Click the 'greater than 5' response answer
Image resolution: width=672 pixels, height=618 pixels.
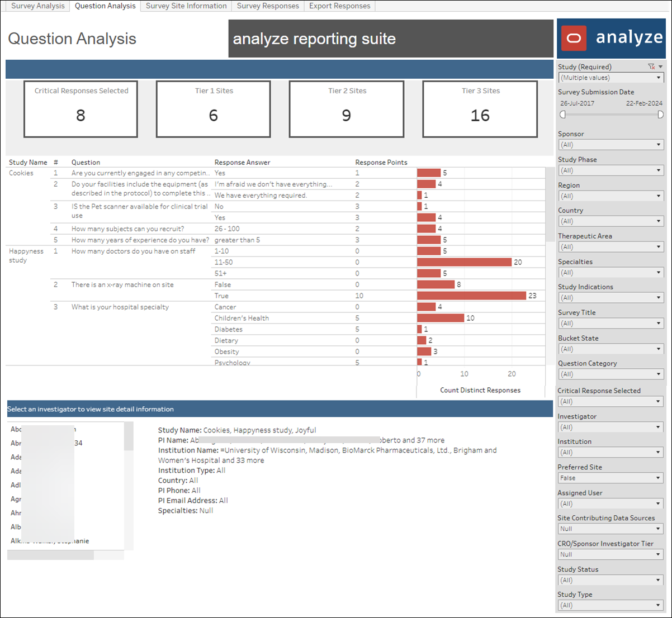click(237, 240)
